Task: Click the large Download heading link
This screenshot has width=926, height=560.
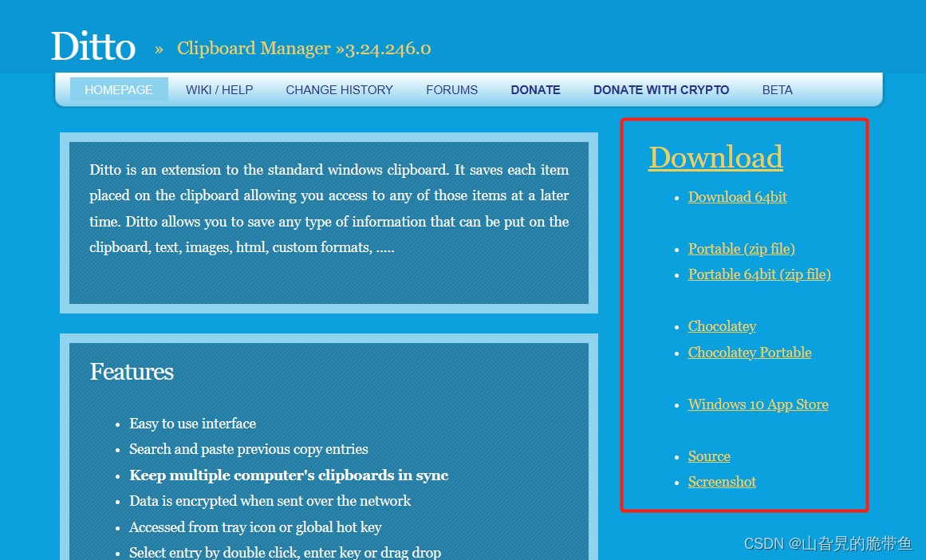Action: coord(715,157)
